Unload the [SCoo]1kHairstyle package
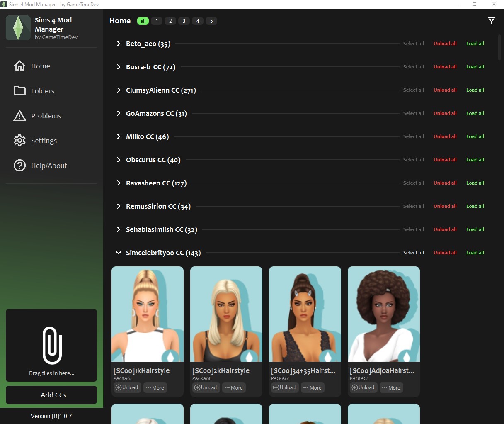Image resolution: width=504 pixels, height=424 pixels. click(x=127, y=387)
